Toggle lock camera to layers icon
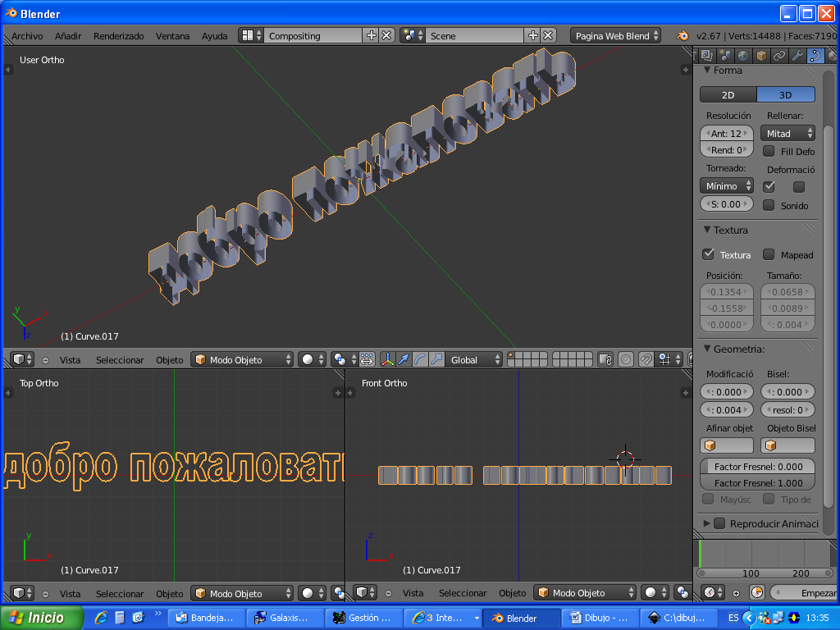This screenshot has width=840, height=630. pyautogui.click(x=605, y=359)
